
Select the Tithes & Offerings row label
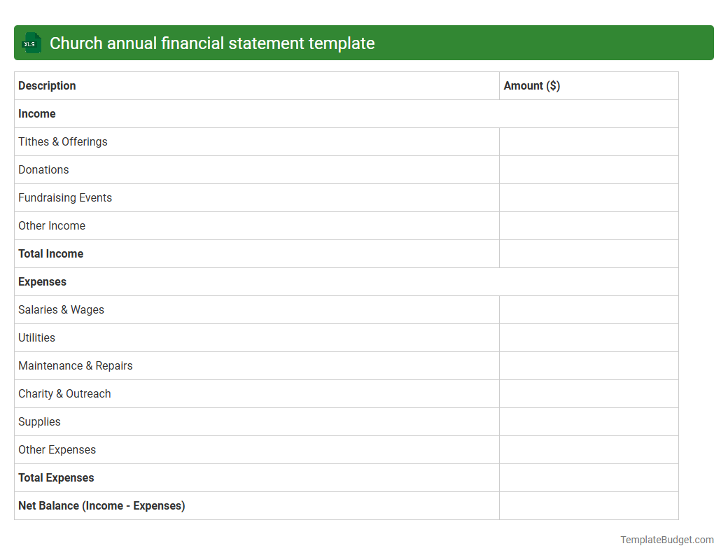click(x=62, y=141)
